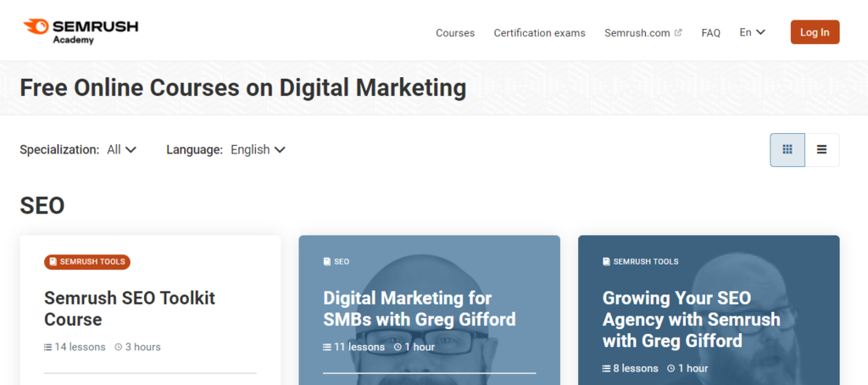Open the Specialization filter dropdown

(x=121, y=149)
